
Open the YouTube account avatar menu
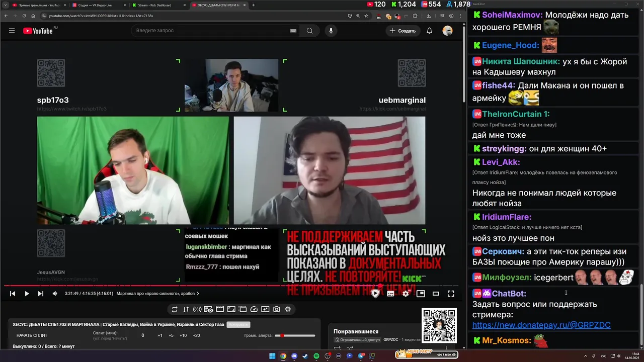point(447,31)
